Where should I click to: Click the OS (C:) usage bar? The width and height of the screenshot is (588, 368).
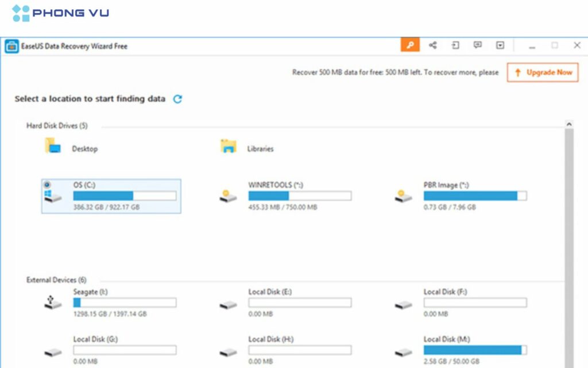pos(125,196)
